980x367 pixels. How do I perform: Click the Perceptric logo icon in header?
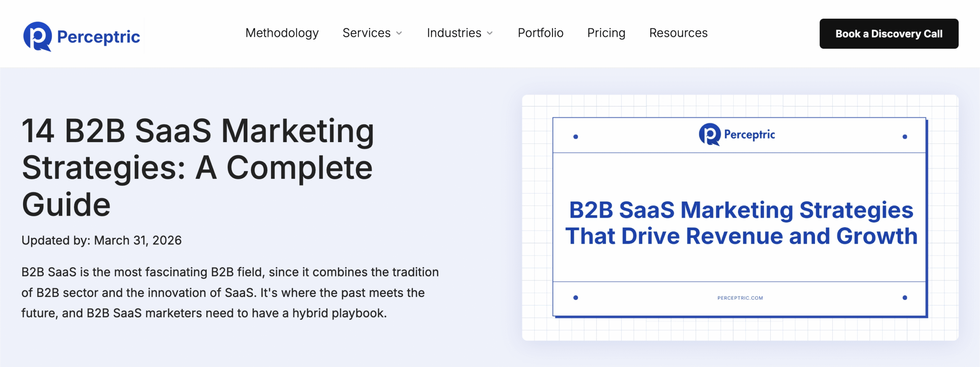pos(37,36)
